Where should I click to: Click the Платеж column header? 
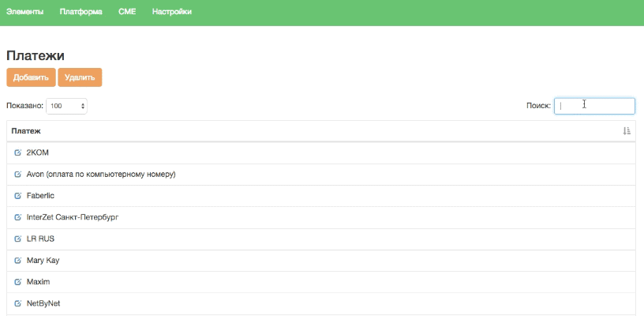click(x=26, y=131)
